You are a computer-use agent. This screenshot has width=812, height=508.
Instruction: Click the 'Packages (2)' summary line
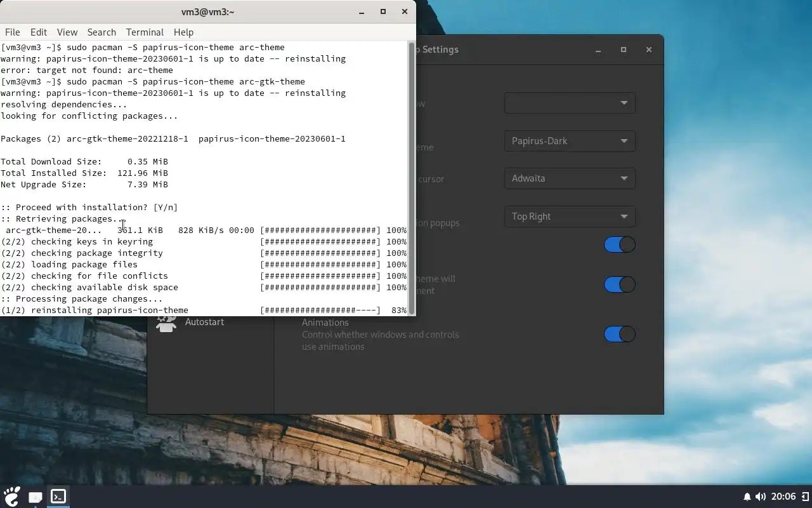pyautogui.click(x=173, y=138)
